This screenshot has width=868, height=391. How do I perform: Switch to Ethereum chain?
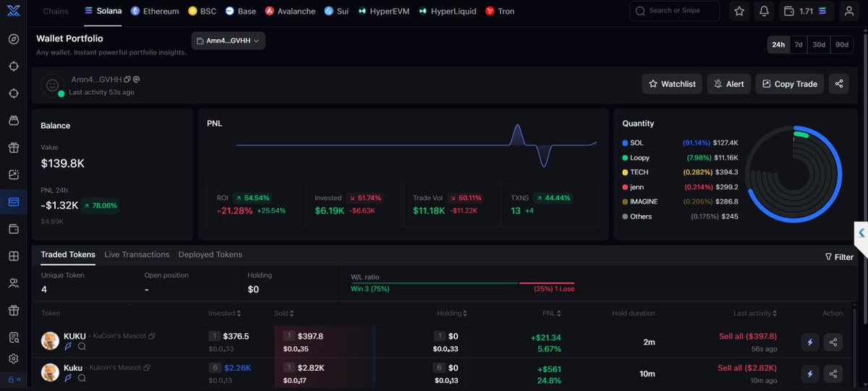(155, 12)
